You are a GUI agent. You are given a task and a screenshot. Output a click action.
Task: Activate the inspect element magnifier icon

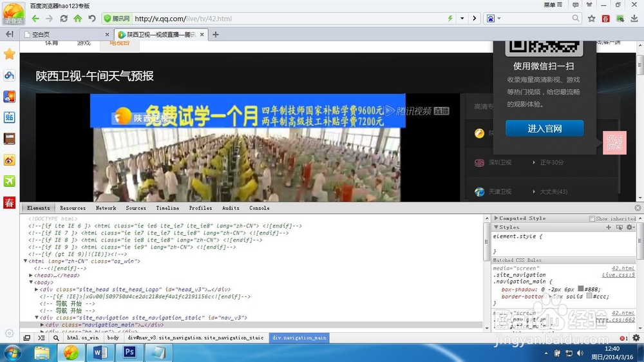coord(56,338)
